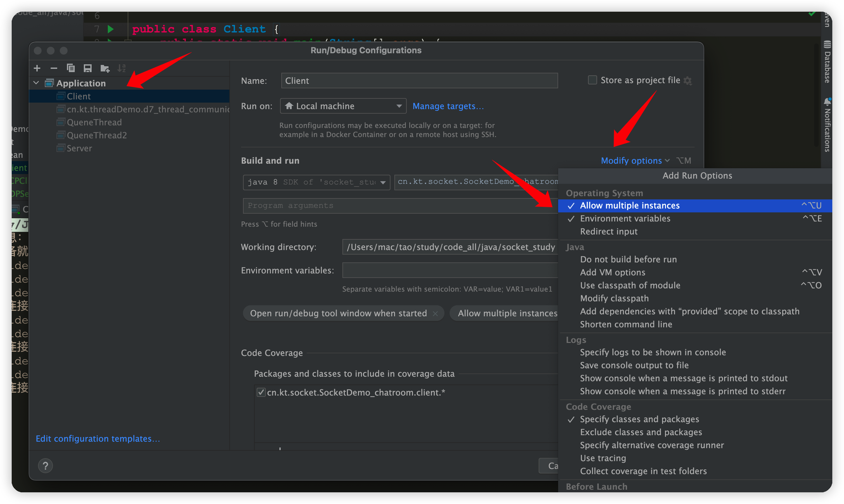Focus the Name input field
The image size is (844, 504).
419,81
